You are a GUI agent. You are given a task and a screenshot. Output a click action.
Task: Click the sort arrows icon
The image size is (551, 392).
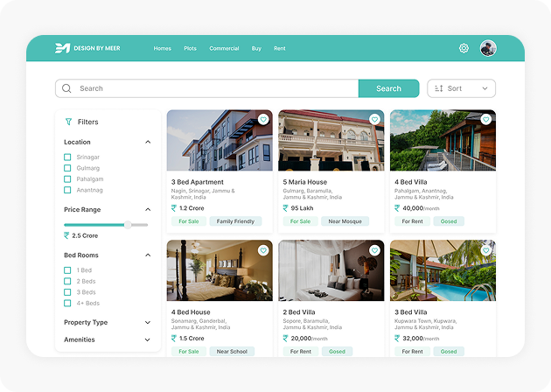[438, 88]
